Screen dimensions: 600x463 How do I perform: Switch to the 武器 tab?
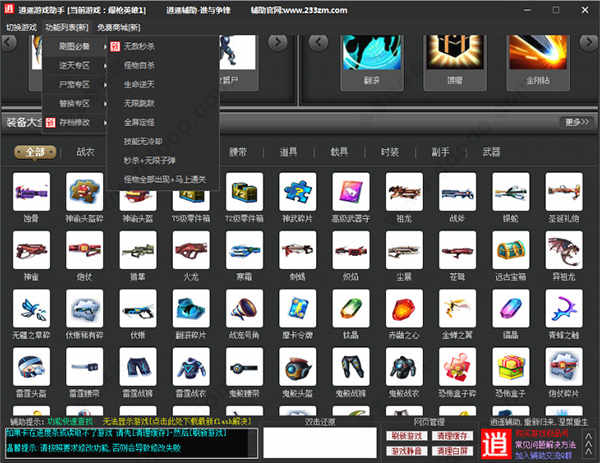point(491,152)
